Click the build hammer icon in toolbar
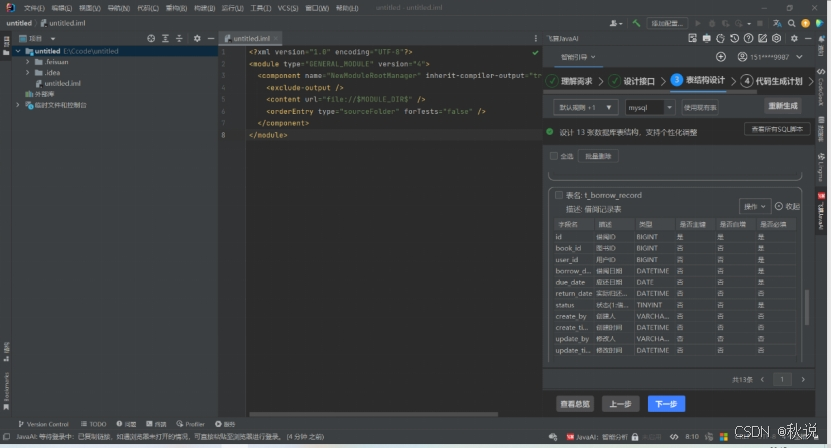831x448 pixels. point(636,23)
